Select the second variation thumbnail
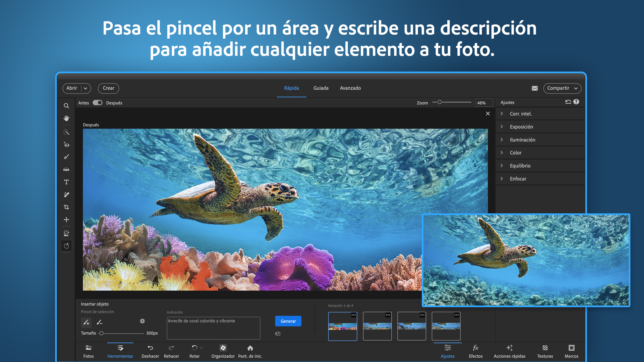 click(377, 326)
